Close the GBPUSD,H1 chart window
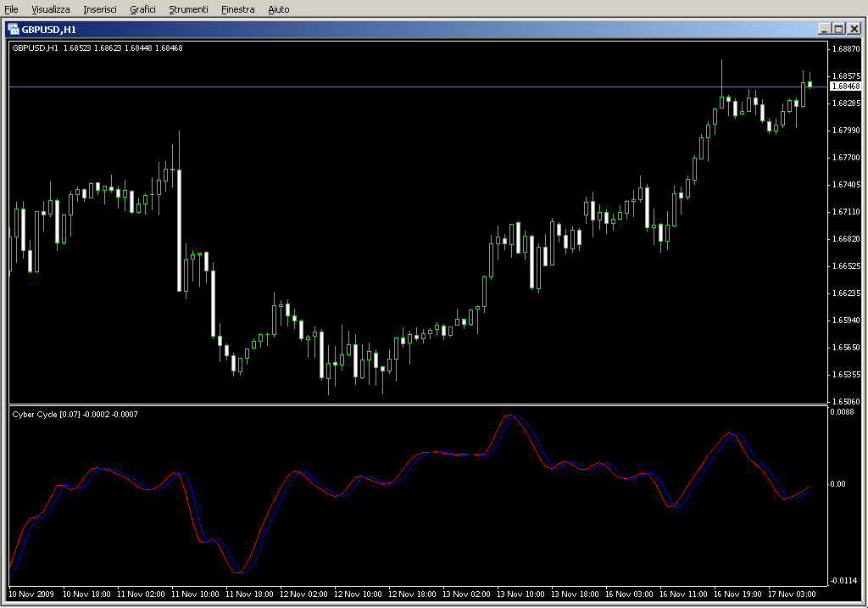This screenshot has width=868, height=608. [854, 29]
